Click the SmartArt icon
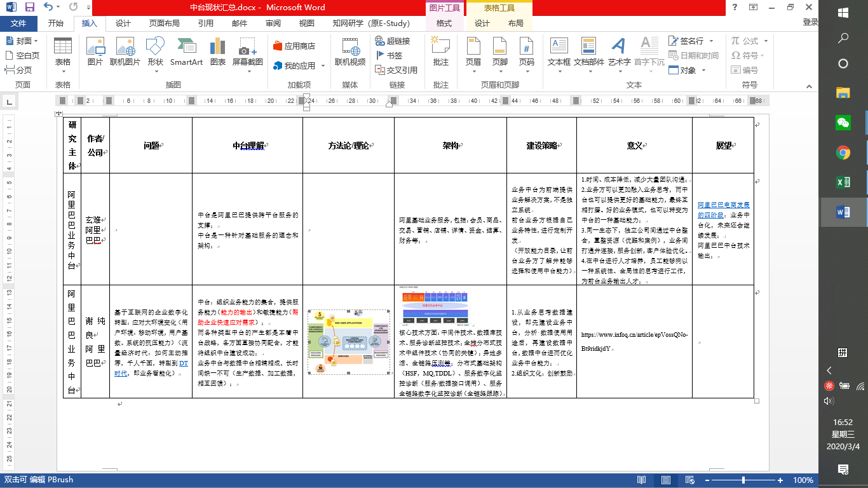 (186, 51)
